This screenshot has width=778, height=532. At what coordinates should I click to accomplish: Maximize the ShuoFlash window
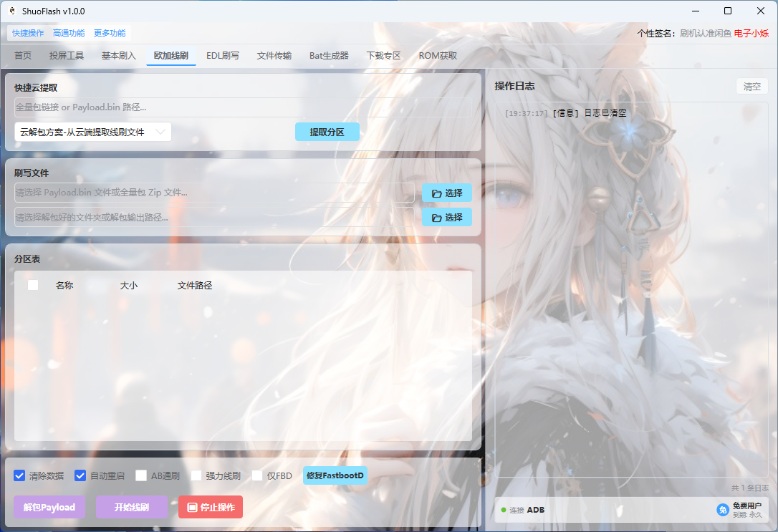point(728,11)
